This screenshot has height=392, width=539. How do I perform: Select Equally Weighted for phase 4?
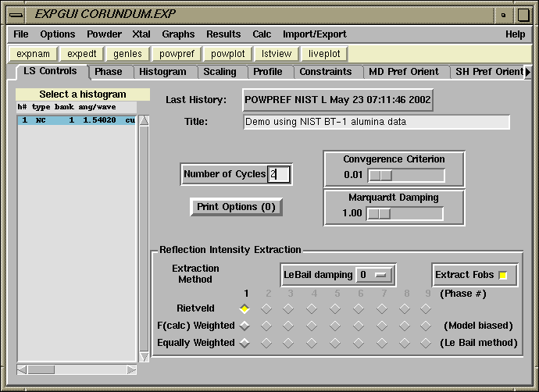[x=312, y=343]
